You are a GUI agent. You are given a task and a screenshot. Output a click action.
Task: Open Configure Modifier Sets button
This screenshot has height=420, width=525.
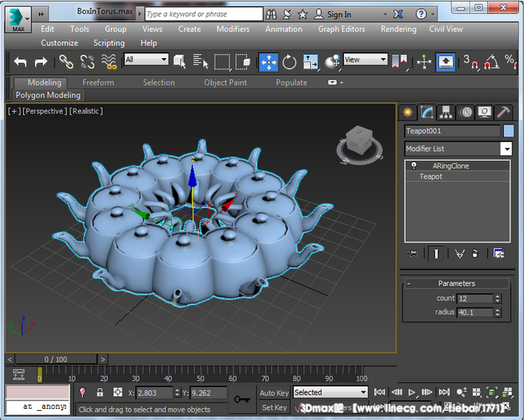point(498,253)
